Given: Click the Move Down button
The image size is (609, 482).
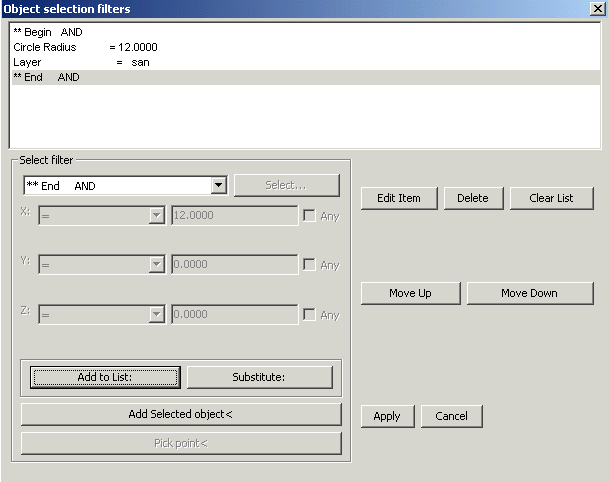Looking at the screenshot, I should [x=529, y=293].
